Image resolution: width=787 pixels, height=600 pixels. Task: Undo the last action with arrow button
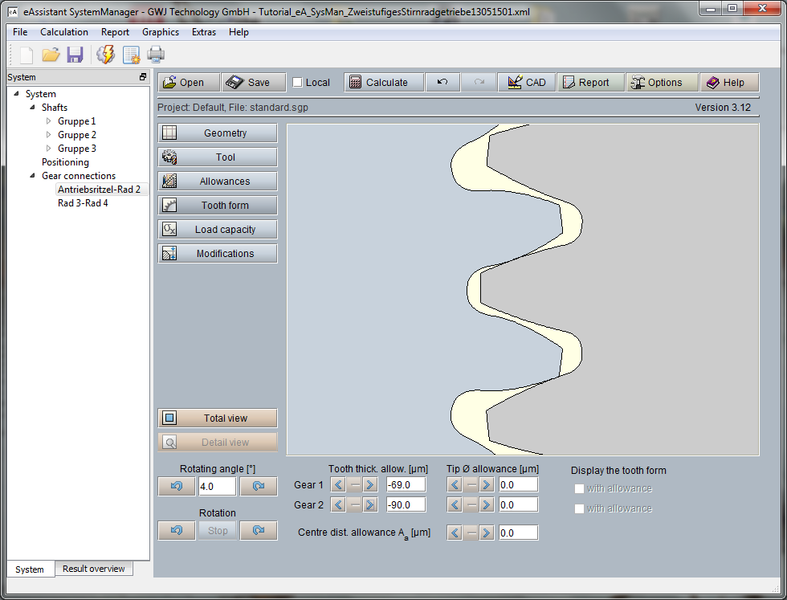443,83
